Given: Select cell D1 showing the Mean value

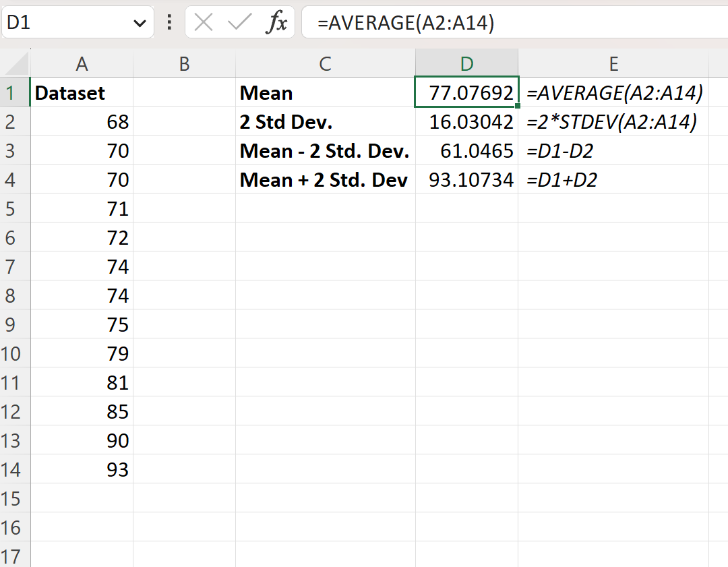Looking at the screenshot, I should point(466,92).
